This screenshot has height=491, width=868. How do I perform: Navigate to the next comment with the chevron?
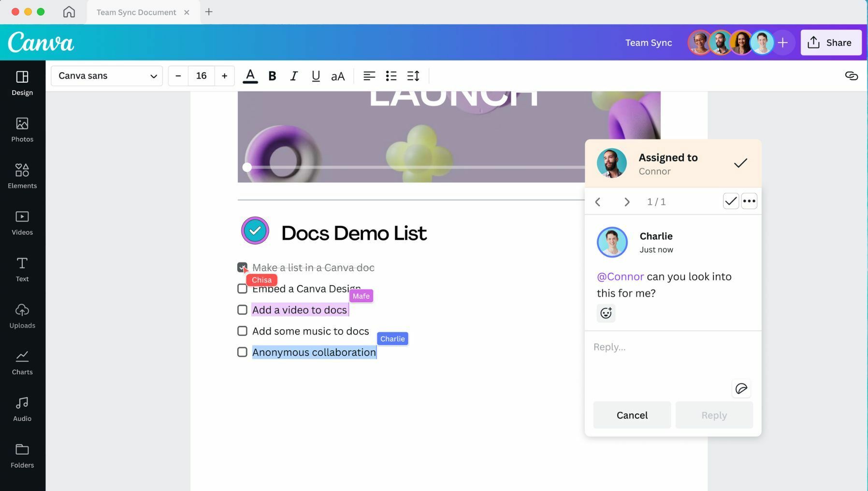pos(627,202)
